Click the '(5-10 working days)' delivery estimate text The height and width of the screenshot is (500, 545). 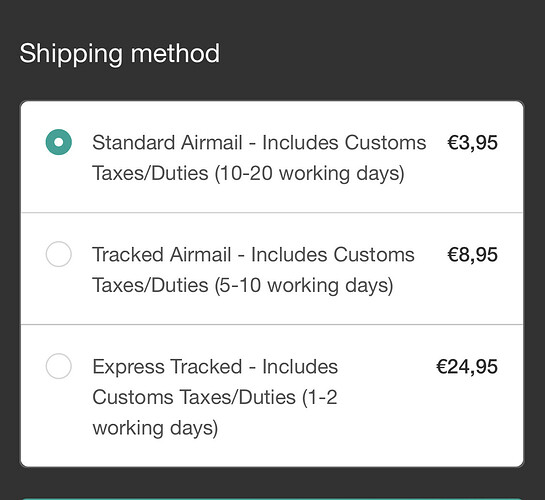(304, 286)
